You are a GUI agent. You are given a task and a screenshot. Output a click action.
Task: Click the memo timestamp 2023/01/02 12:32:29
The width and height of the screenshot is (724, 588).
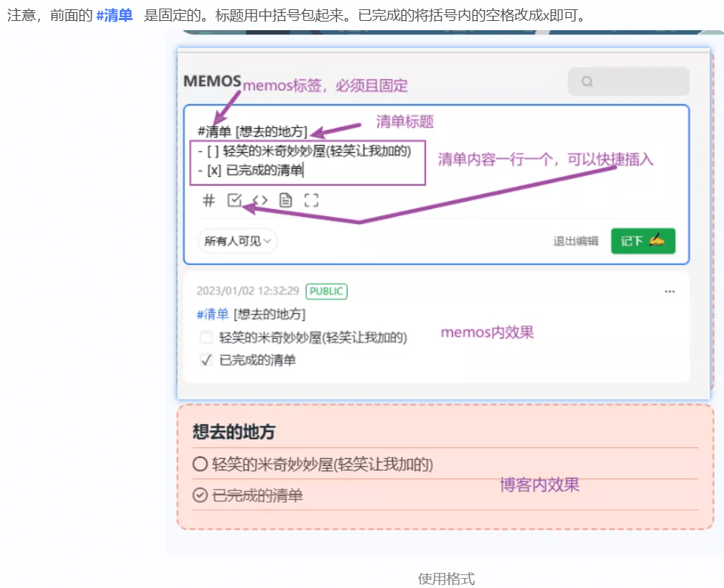[x=247, y=291]
